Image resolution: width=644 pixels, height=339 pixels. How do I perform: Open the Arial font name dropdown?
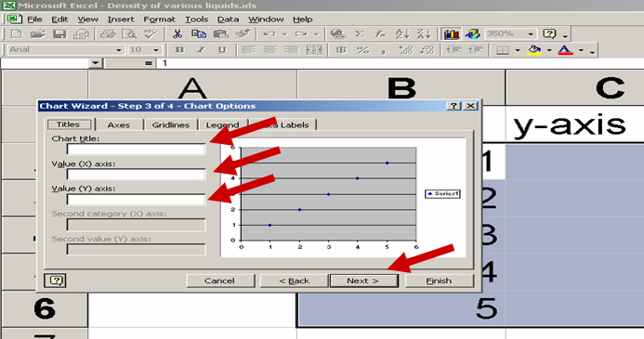coord(119,50)
